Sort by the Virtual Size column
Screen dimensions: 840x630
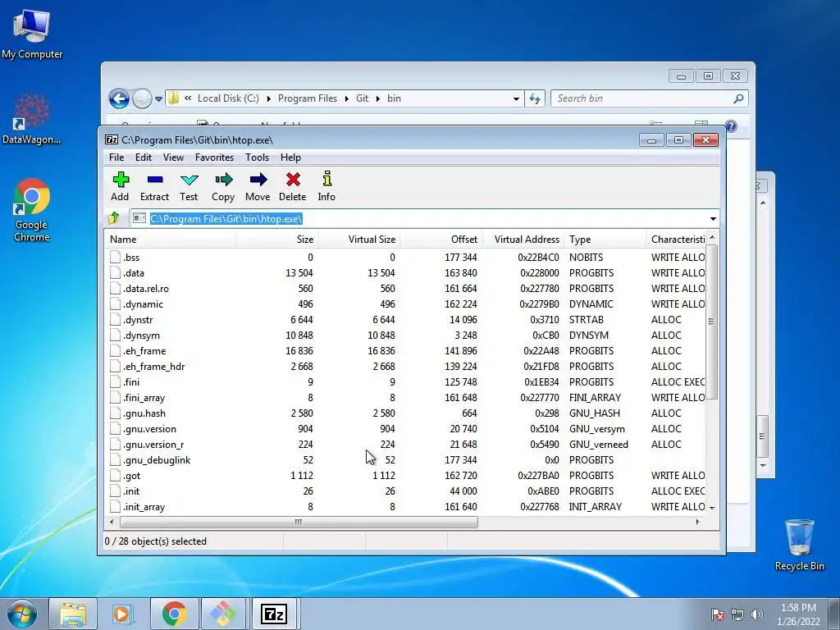point(359,240)
